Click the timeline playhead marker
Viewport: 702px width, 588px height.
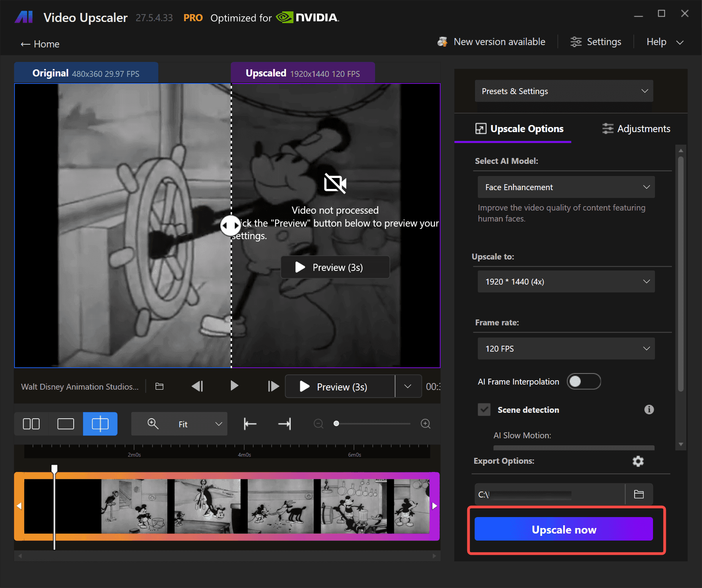click(54, 468)
